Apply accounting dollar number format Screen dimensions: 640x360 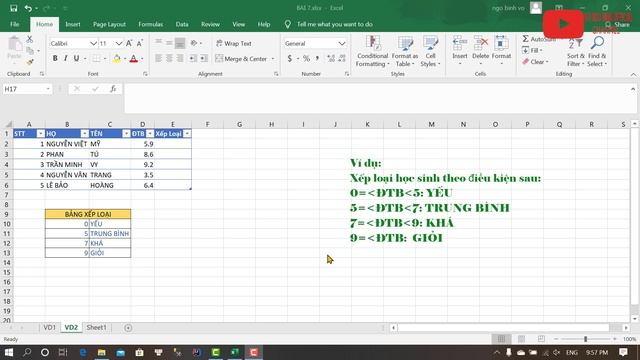pyautogui.click(x=289, y=59)
